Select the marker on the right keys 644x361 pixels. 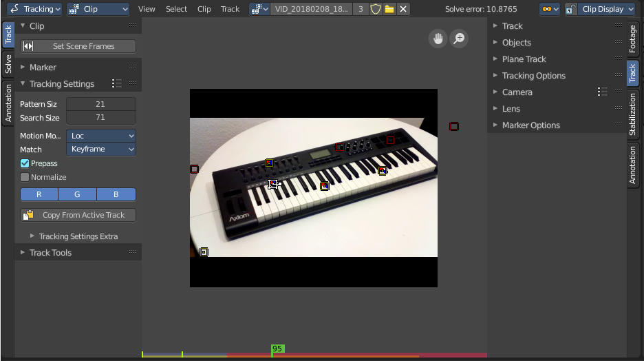click(x=383, y=171)
